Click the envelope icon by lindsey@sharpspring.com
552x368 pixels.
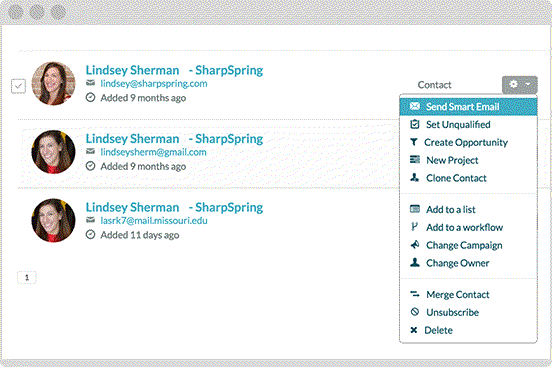tap(90, 83)
